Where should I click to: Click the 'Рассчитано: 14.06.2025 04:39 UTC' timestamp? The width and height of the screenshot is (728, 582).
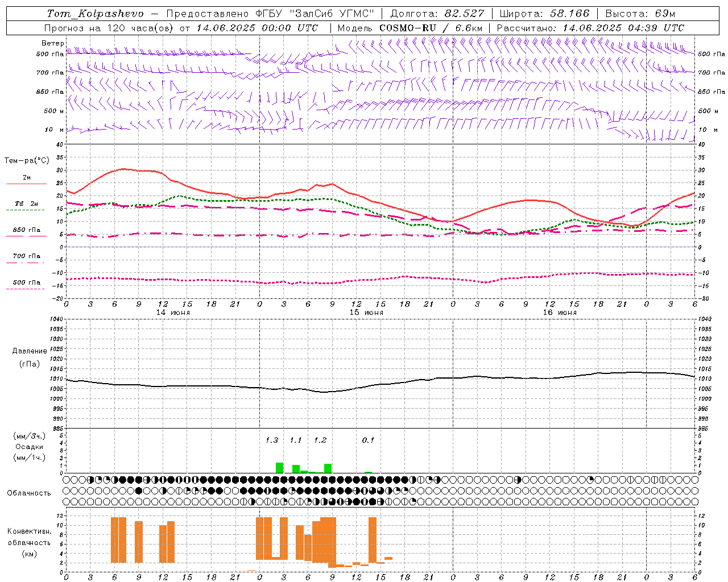tap(590, 28)
